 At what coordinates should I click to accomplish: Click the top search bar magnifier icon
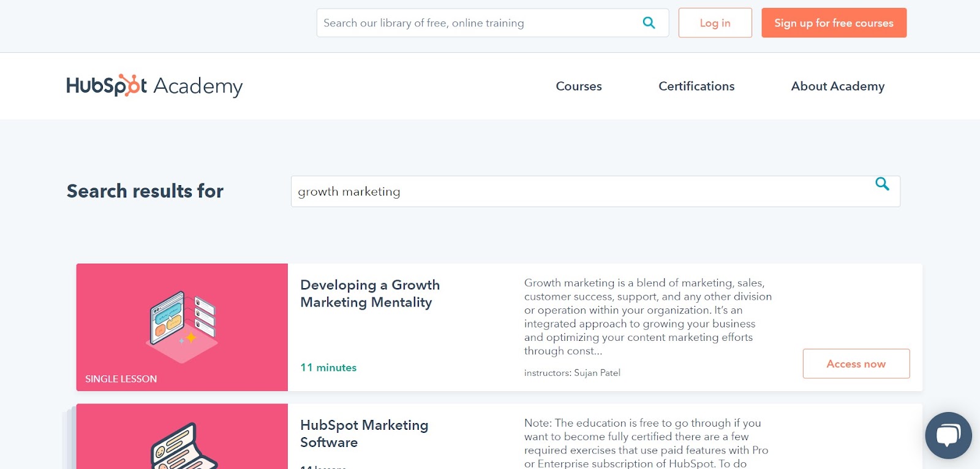(x=649, y=23)
